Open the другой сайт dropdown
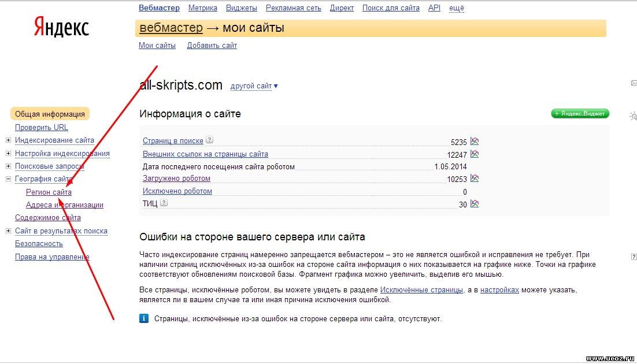This screenshot has width=637, height=364. coord(254,86)
